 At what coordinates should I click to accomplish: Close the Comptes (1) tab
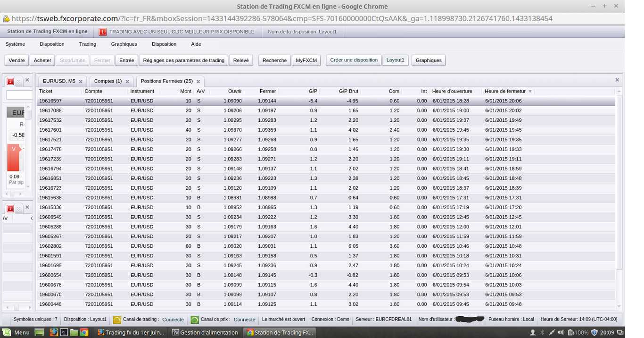pos(127,82)
